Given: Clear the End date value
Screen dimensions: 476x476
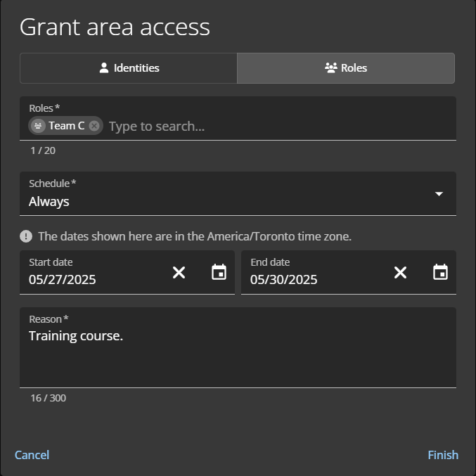Looking at the screenshot, I should (400, 272).
